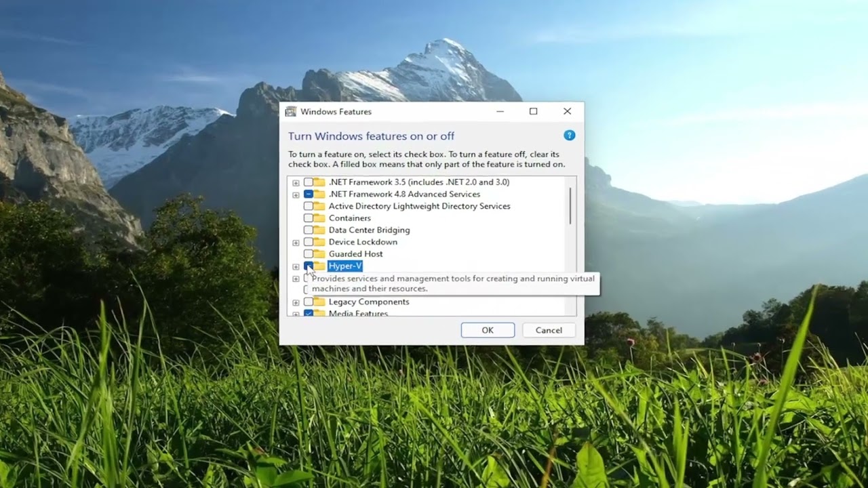The image size is (868, 488).
Task: Expand .NET Framework 4.8 Advanced Services node
Action: (x=296, y=195)
